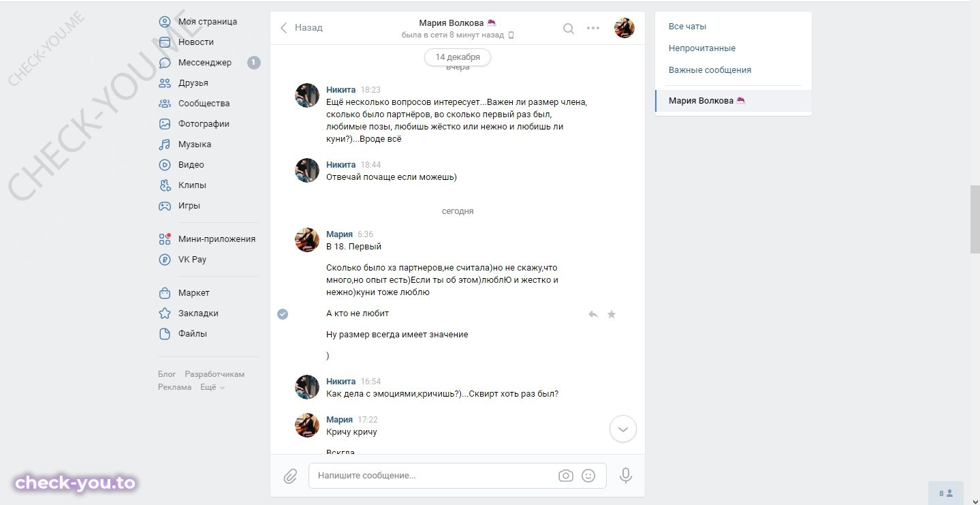The height and width of the screenshot is (505, 980).
Task: Select the message 'Кричу кричу'
Action: point(351,432)
